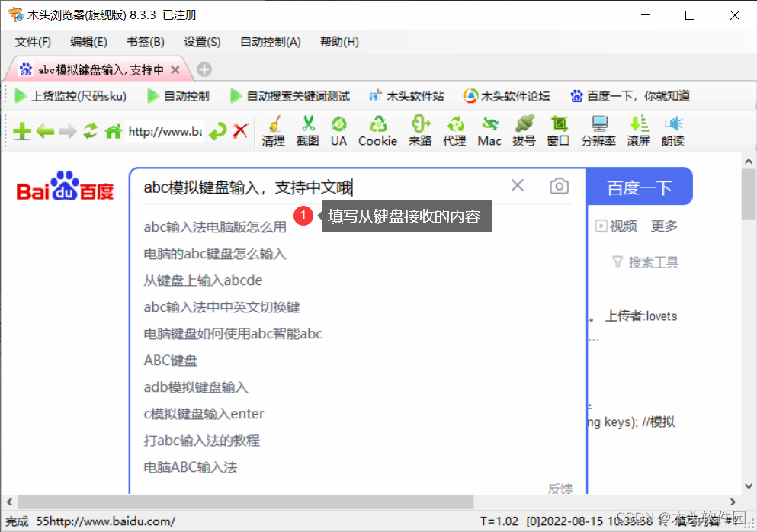The width and height of the screenshot is (757, 532).
Task: Select suggestion abc输入法中中英文切换键
Action: coord(222,307)
